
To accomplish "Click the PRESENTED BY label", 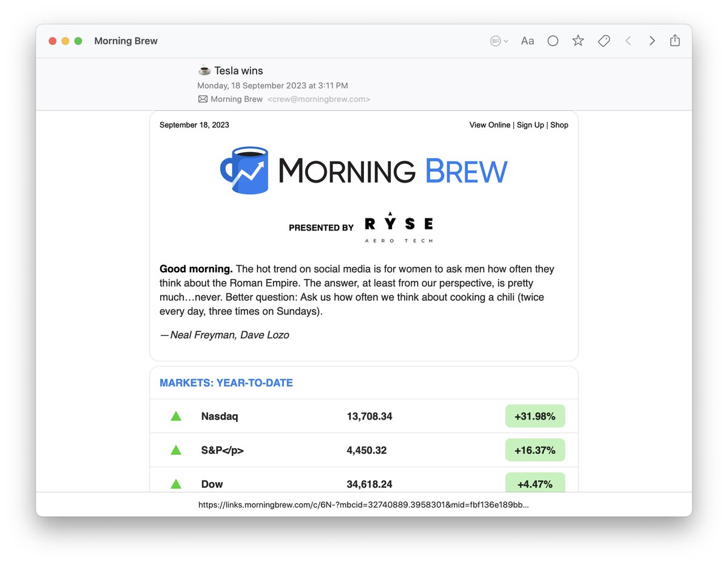I will click(x=321, y=228).
